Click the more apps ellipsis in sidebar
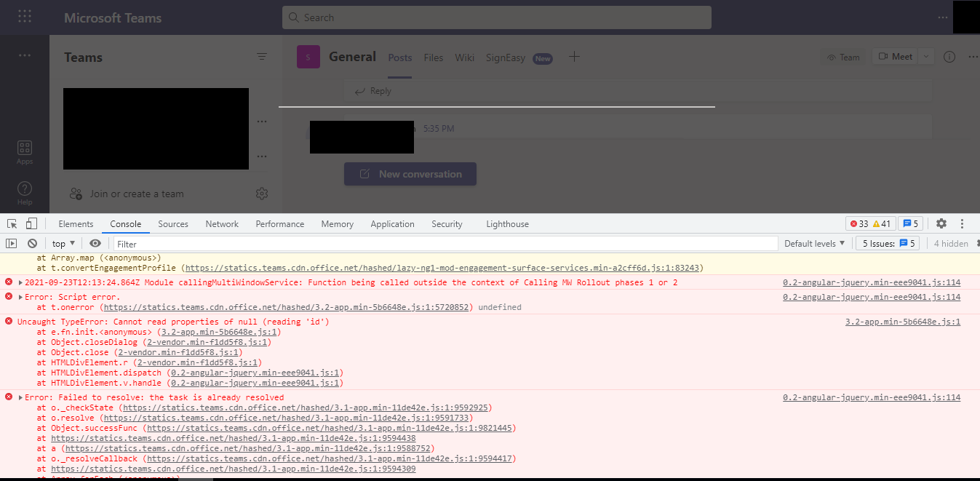 (x=25, y=55)
